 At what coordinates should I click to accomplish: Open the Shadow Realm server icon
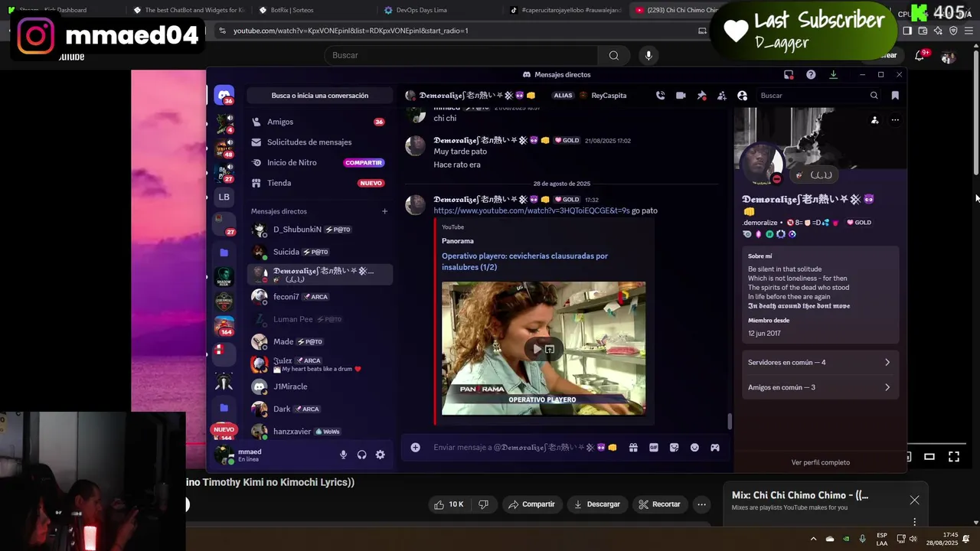coord(224,276)
